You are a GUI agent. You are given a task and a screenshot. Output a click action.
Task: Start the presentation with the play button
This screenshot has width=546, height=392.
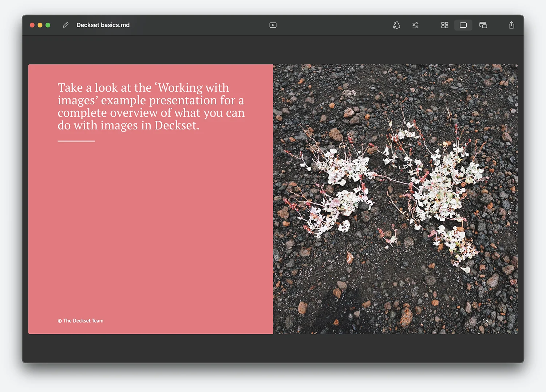(273, 25)
